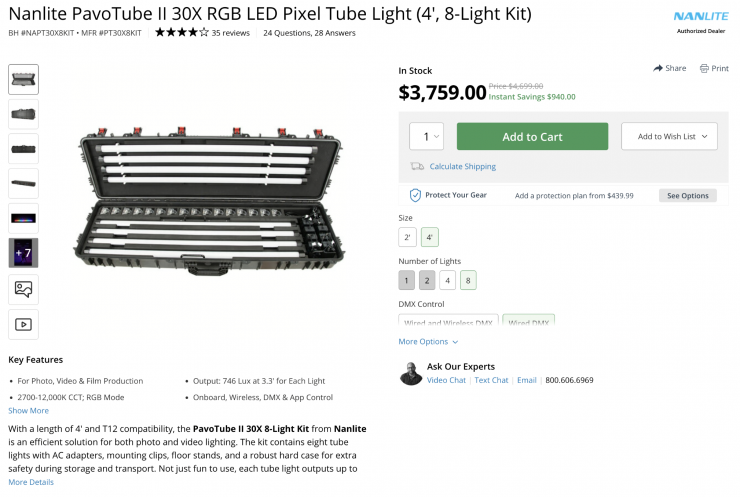Expand More Options under DMX Control
740x497 pixels.
point(428,341)
